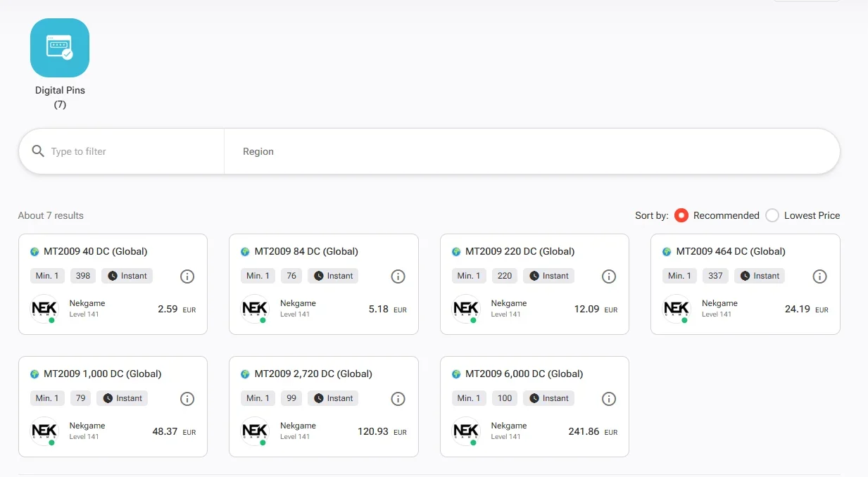
Task: Click Nekgame seller name on 1,000 DC card
Action: pos(87,426)
